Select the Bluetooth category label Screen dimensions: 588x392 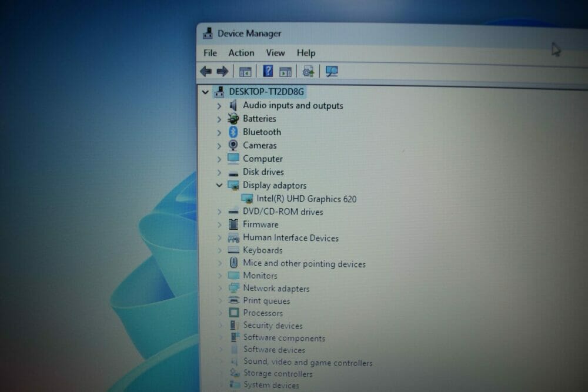click(262, 132)
